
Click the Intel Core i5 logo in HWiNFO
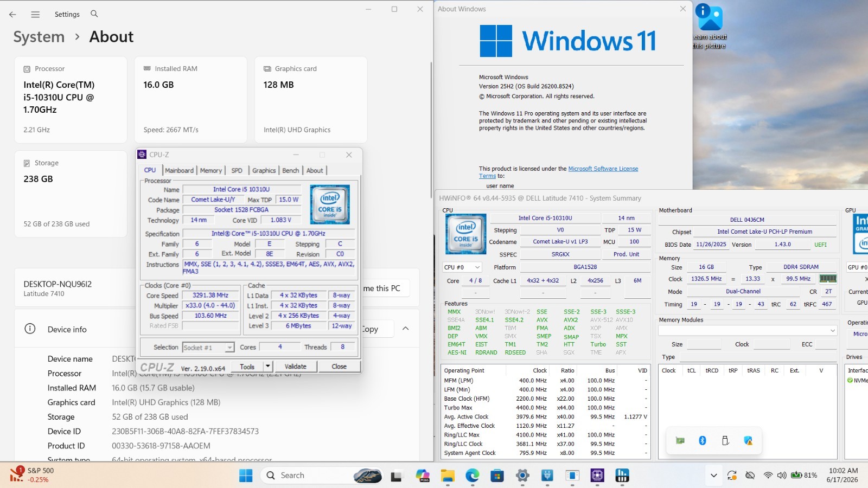(466, 234)
